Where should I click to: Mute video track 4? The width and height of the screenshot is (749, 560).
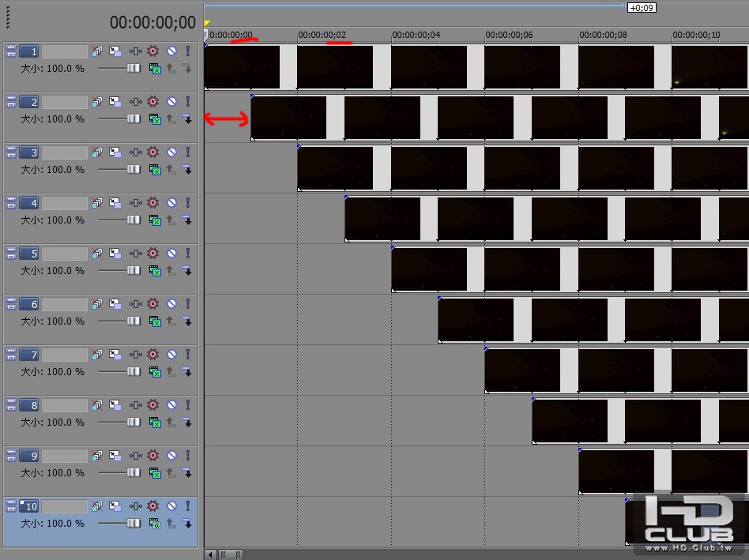[171, 203]
